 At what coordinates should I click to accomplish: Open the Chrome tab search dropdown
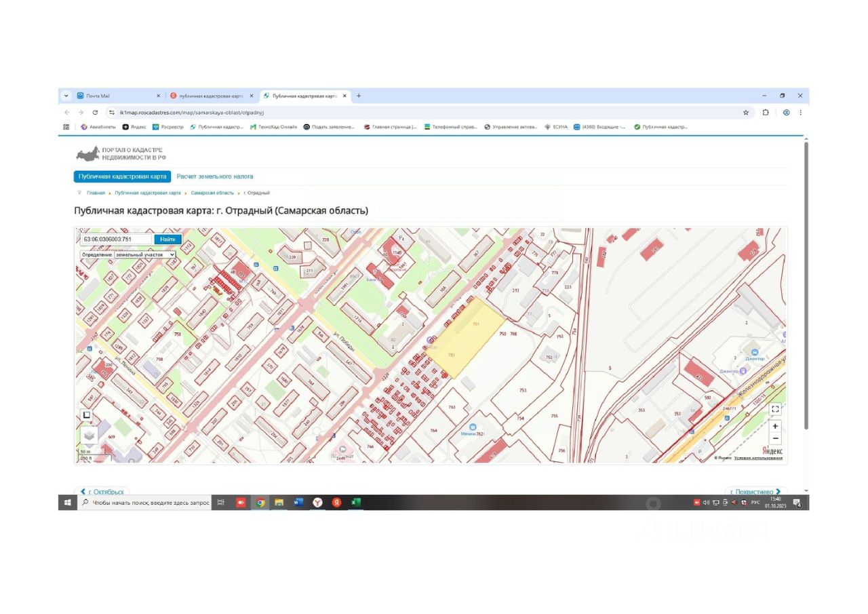coord(66,96)
